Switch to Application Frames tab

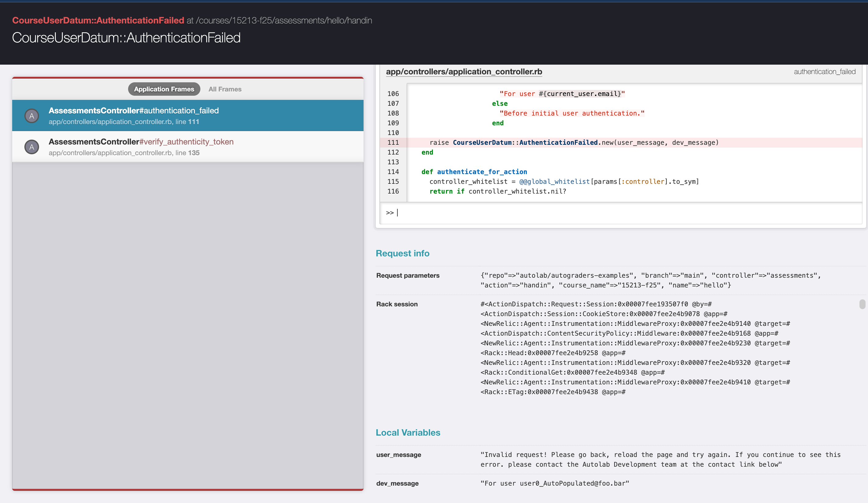pyautogui.click(x=164, y=89)
